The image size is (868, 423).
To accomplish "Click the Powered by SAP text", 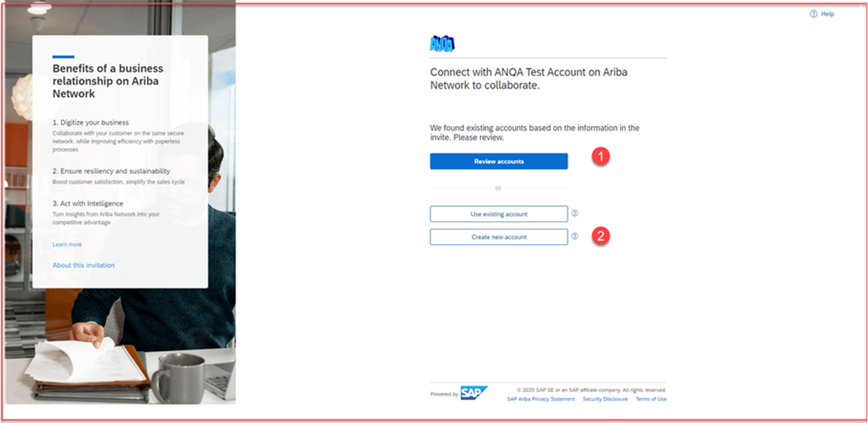I will (444, 392).
